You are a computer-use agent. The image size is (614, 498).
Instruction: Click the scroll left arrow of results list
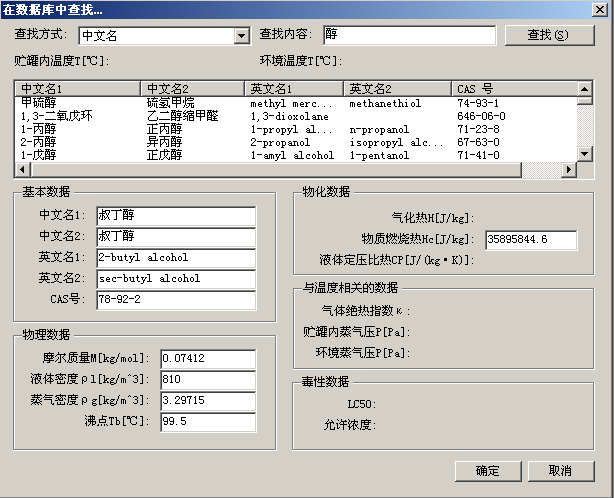point(22,170)
